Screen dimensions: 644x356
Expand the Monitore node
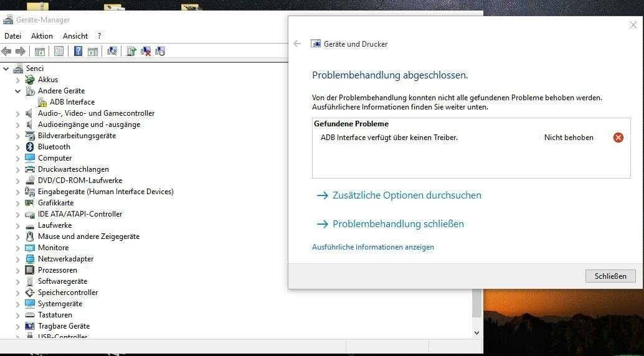[17, 248]
